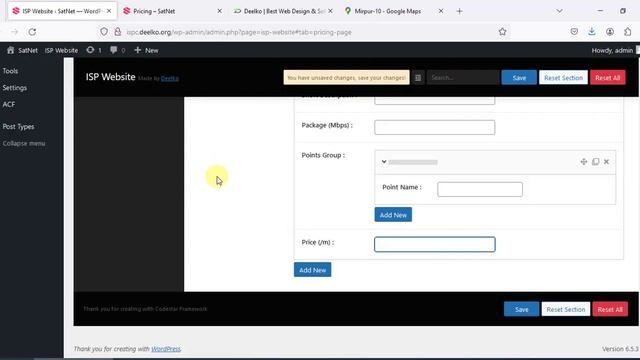Click the SatNet home icon in admin bar
The height and width of the screenshot is (360, 640).
[11, 50]
